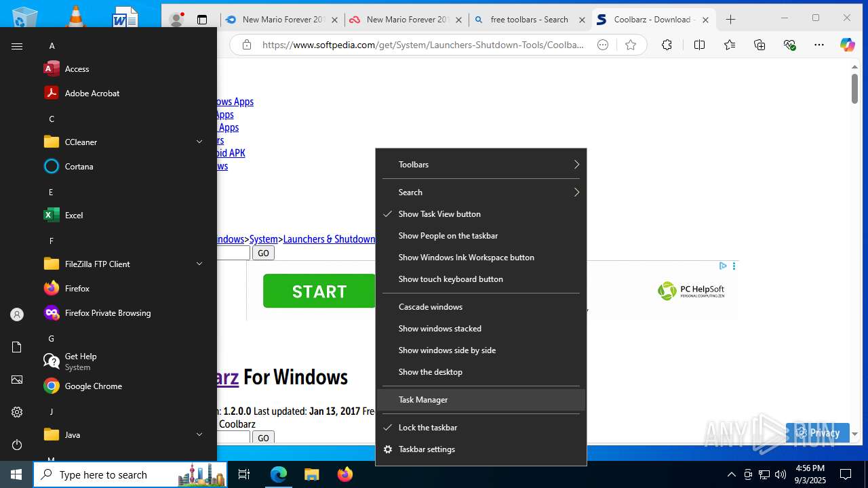
Task: Expand the FileZilla FTP Client folder
Action: [x=122, y=264]
